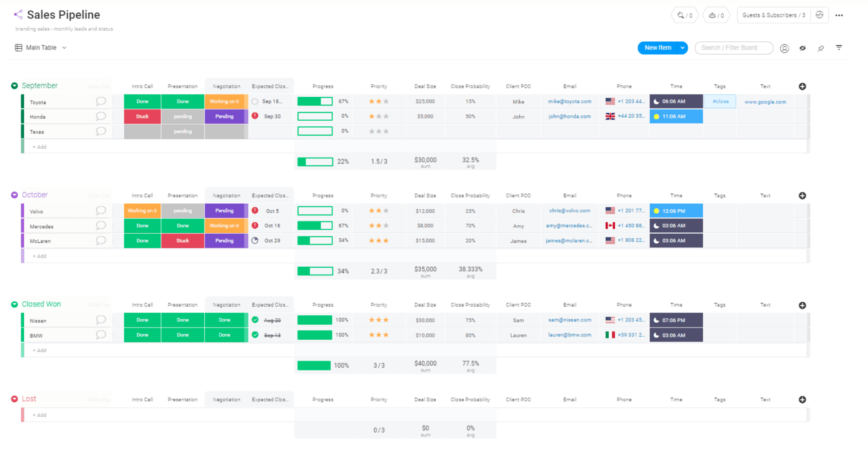Screen dimensions: 868x453
Task: Open the automations robot counter icon
Action: point(716,15)
